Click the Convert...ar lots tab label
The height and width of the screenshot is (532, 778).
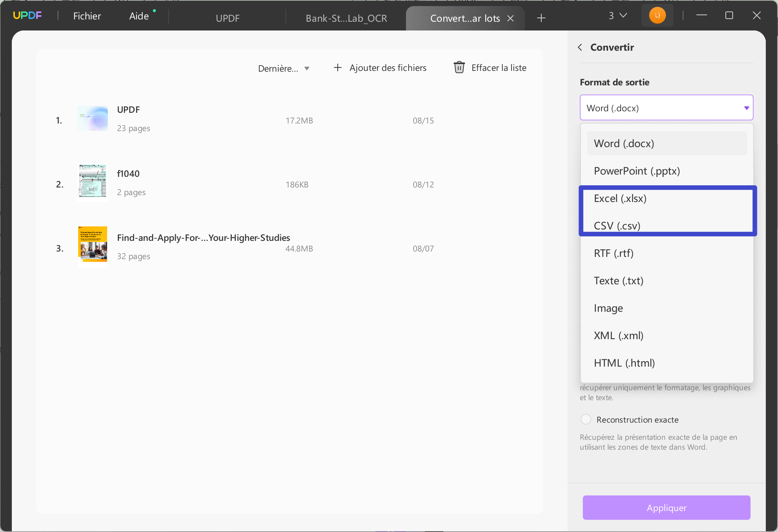(465, 18)
